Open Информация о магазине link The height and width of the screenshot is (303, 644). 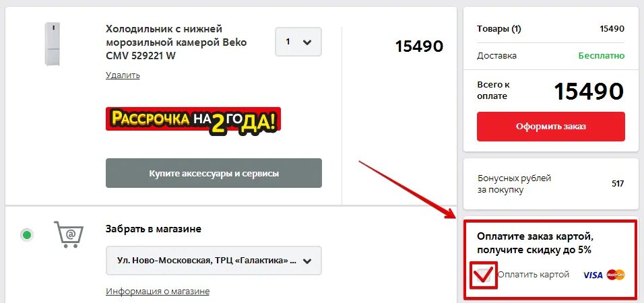(x=158, y=291)
